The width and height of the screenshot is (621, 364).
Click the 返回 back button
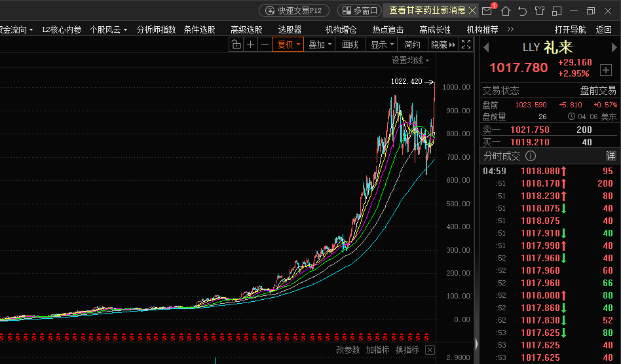tap(603, 29)
